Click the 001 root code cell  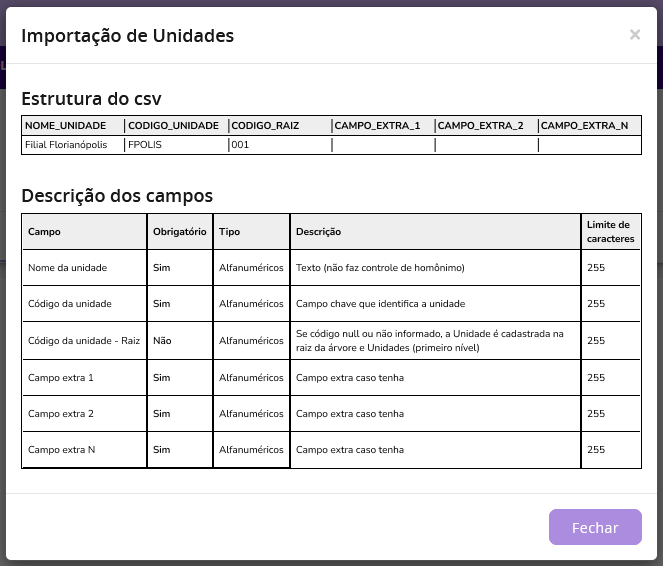click(x=240, y=145)
